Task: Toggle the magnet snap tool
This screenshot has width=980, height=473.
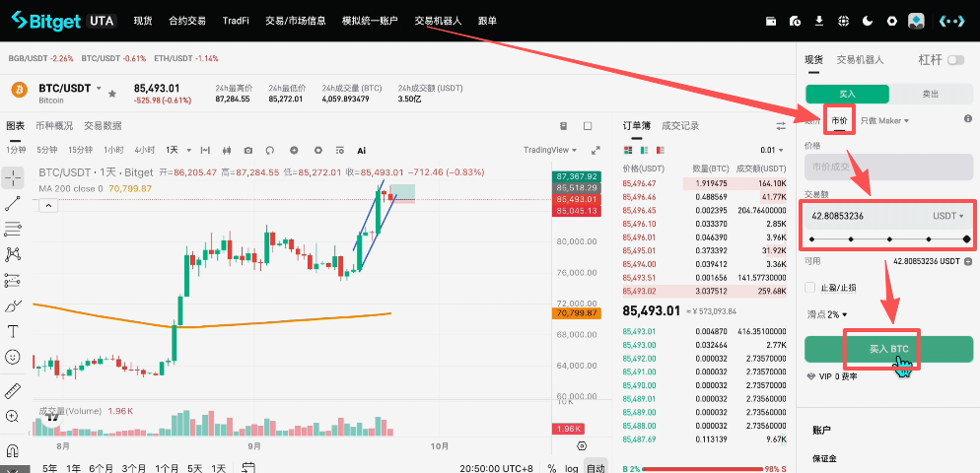Action: click(x=13, y=450)
